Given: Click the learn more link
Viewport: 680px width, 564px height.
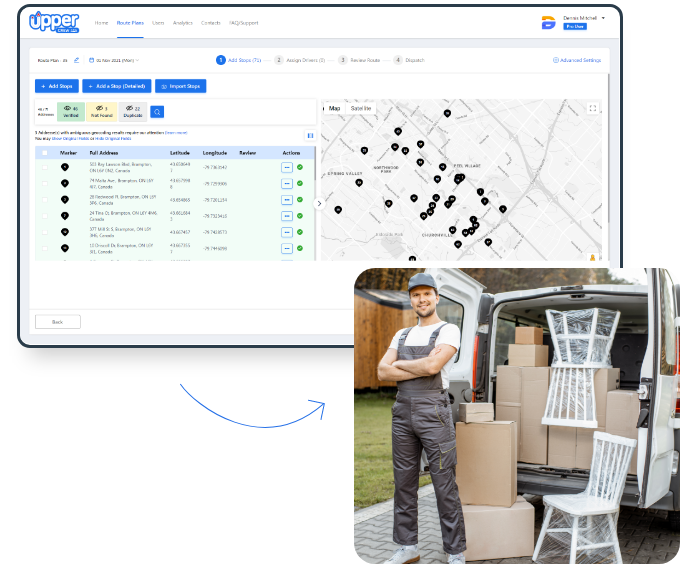Looking at the screenshot, I should [x=176, y=133].
